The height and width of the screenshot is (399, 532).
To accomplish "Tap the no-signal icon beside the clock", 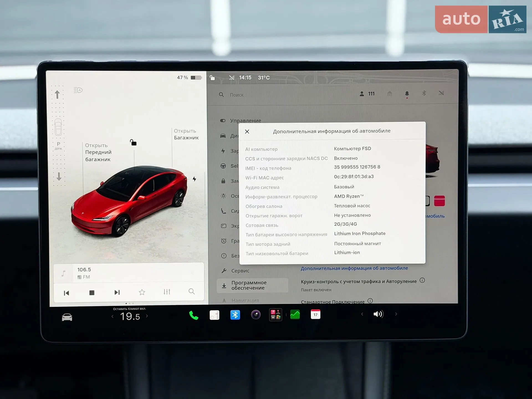I will tap(232, 78).
